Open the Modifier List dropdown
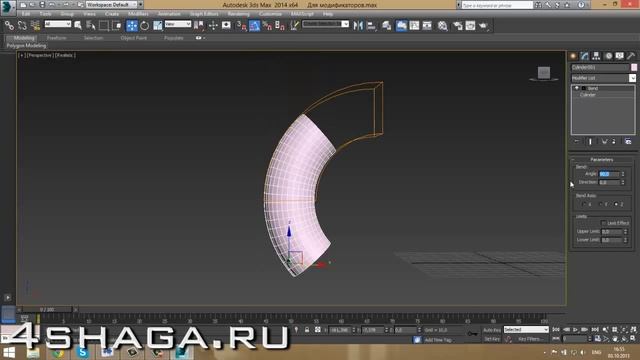640x360 pixels. [x=603, y=78]
